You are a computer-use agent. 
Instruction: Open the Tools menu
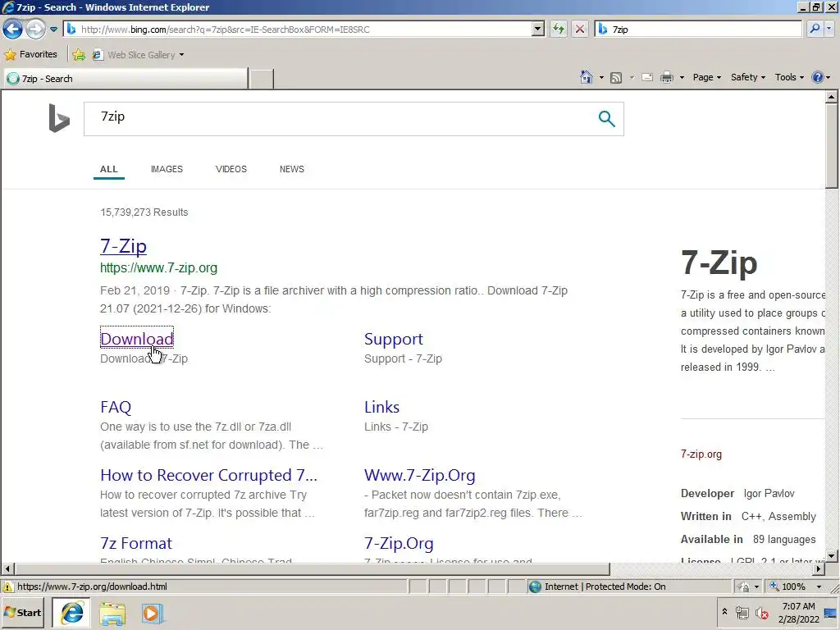pos(789,77)
